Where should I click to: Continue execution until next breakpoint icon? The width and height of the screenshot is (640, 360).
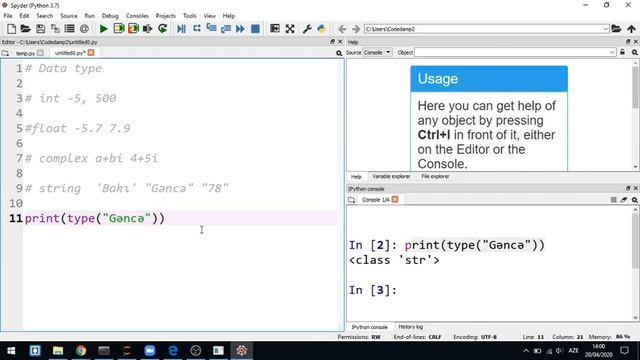pyautogui.click(x=240, y=29)
